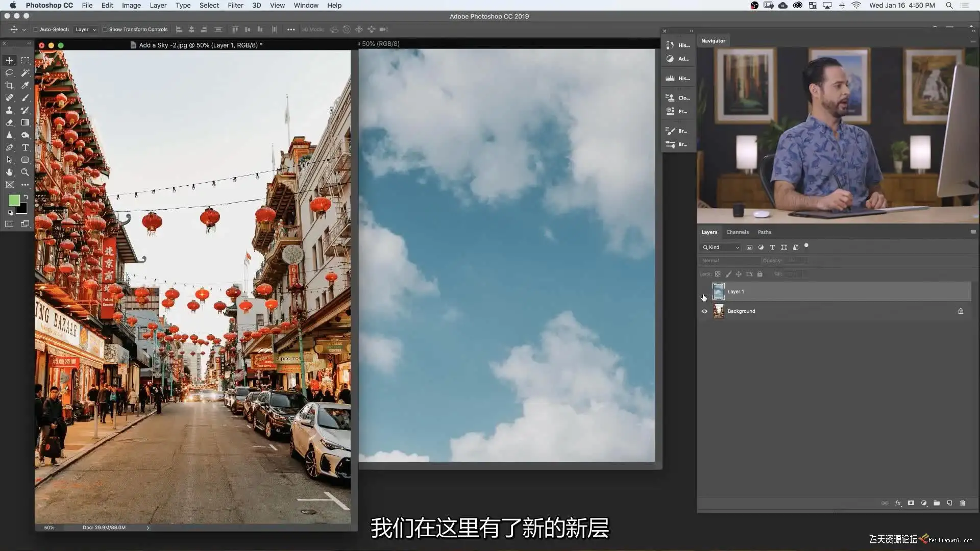The image size is (980, 551).
Task: Hide the Background layer eye icon
Action: click(x=704, y=311)
